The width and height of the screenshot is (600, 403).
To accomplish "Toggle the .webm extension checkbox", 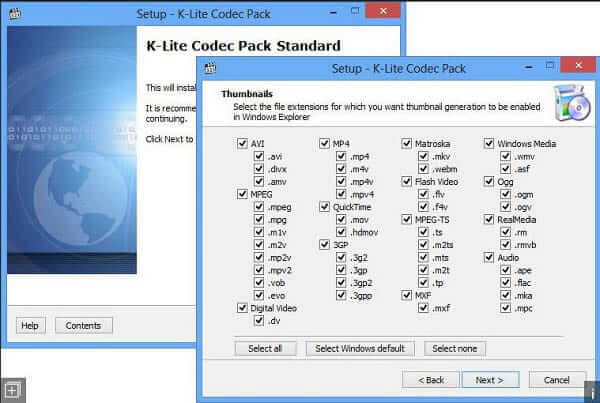I will [x=423, y=169].
